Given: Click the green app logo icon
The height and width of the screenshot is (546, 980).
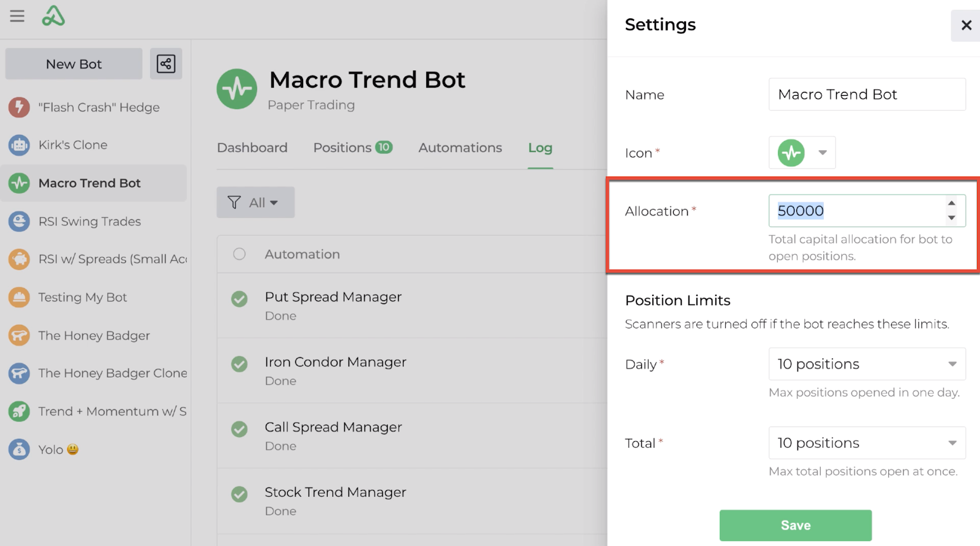Looking at the screenshot, I should click(53, 16).
